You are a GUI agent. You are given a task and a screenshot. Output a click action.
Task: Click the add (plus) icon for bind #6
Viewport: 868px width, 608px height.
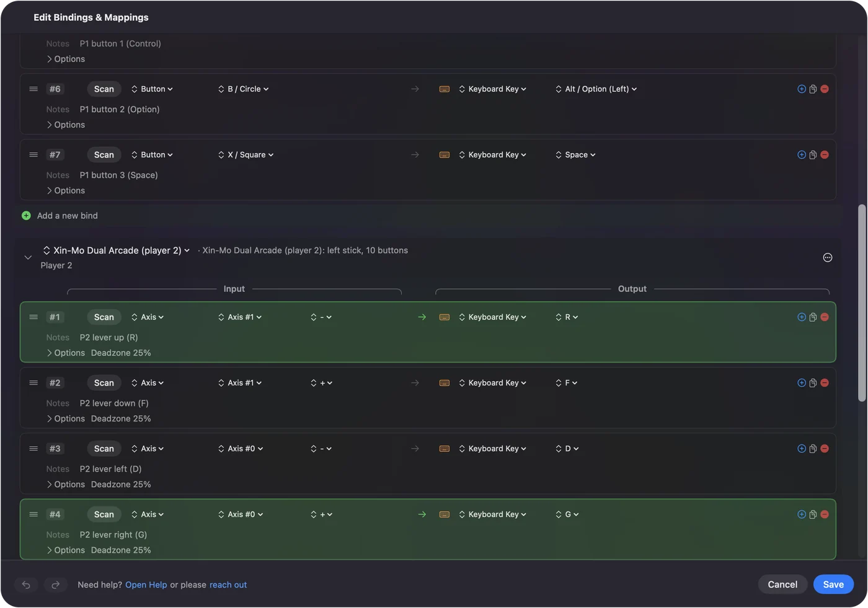click(802, 89)
